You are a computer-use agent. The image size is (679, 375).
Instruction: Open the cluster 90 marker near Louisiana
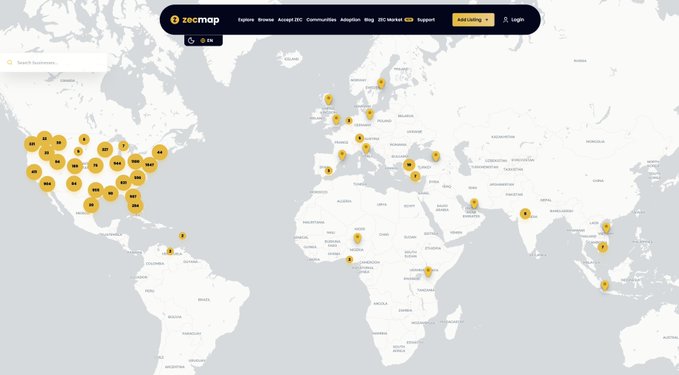[x=111, y=193]
